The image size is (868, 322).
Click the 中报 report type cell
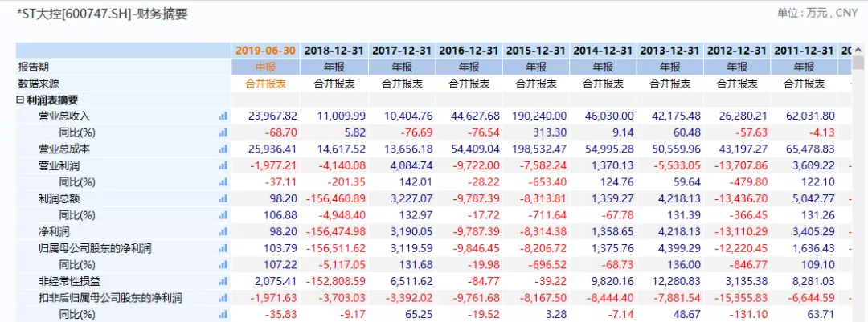[266, 67]
